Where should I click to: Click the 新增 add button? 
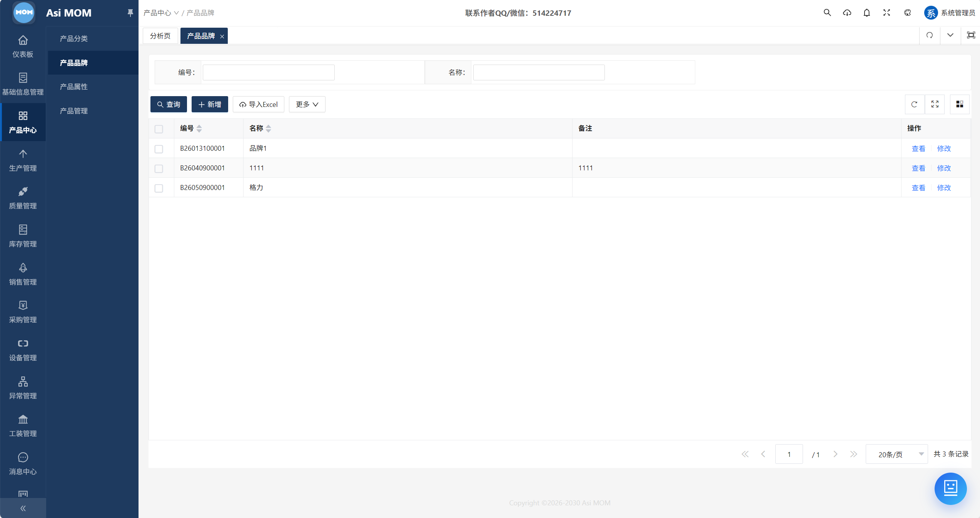[210, 104]
